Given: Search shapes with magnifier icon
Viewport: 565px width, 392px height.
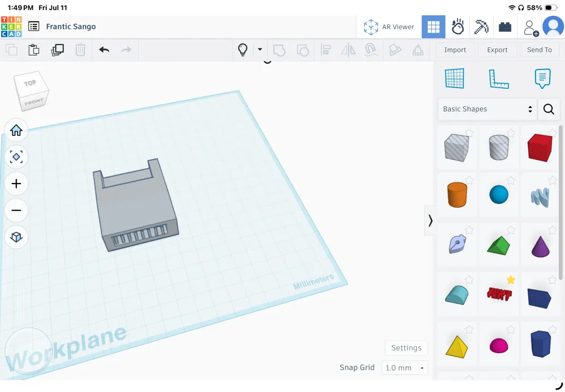Looking at the screenshot, I should [549, 109].
